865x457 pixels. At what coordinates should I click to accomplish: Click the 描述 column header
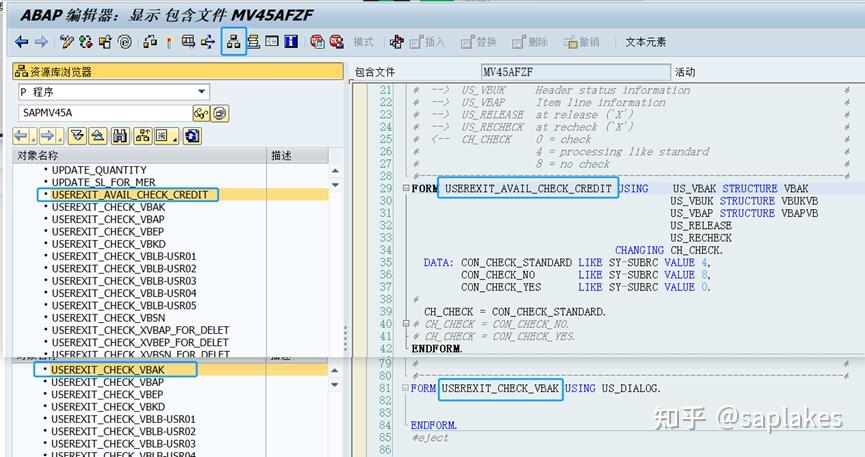[x=297, y=156]
